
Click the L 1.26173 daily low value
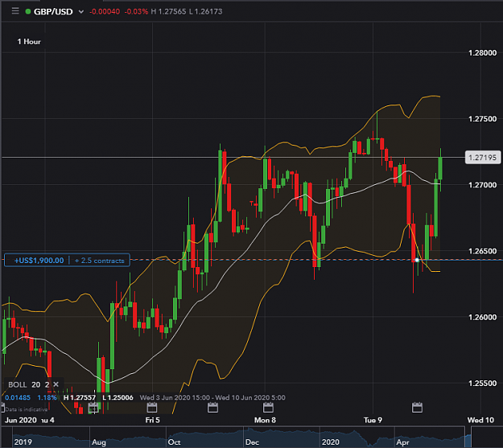coord(206,12)
